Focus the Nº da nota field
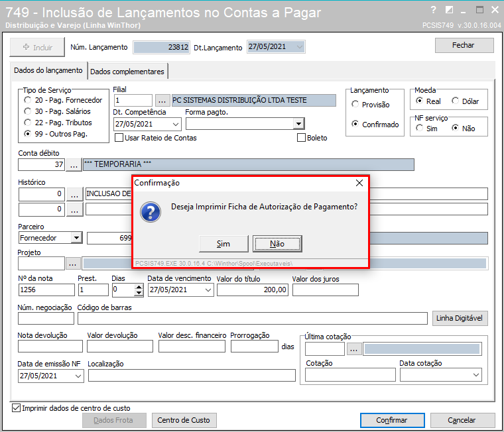The width and height of the screenshot is (504, 432). pos(46,290)
